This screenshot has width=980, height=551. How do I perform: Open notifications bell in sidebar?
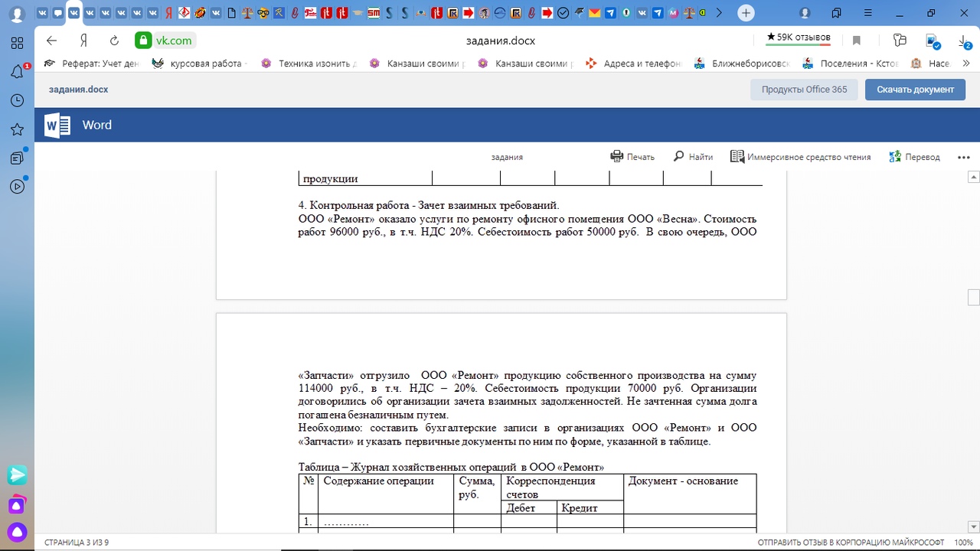coord(17,72)
